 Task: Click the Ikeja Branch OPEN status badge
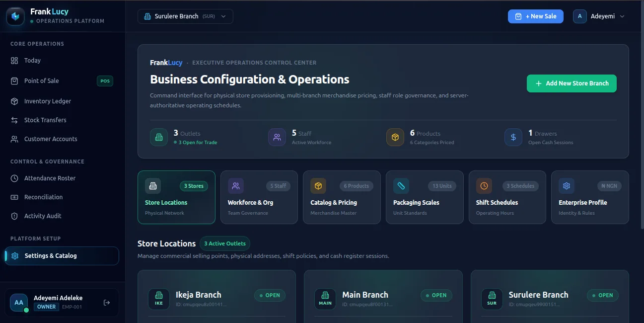pyautogui.click(x=269, y=295)
